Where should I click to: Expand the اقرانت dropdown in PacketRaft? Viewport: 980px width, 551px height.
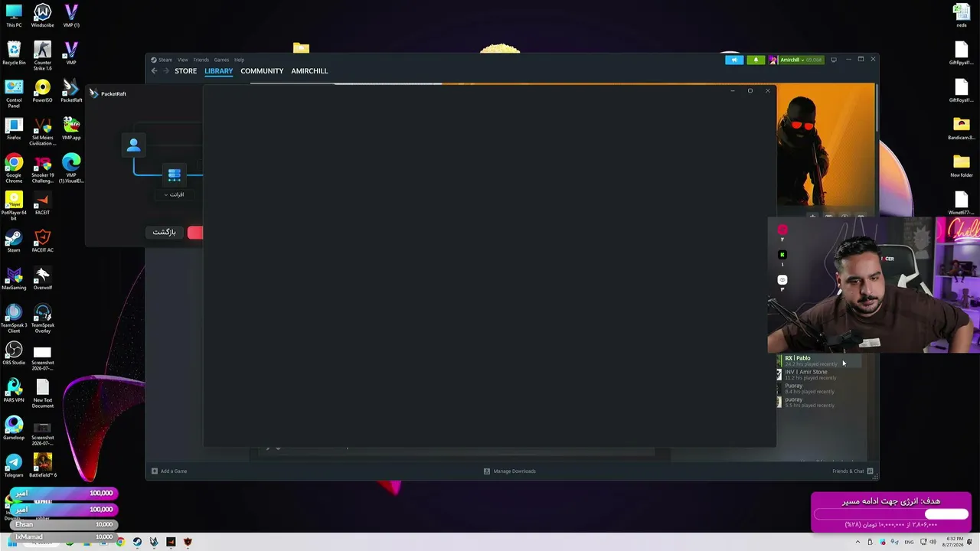pos(175,194)
